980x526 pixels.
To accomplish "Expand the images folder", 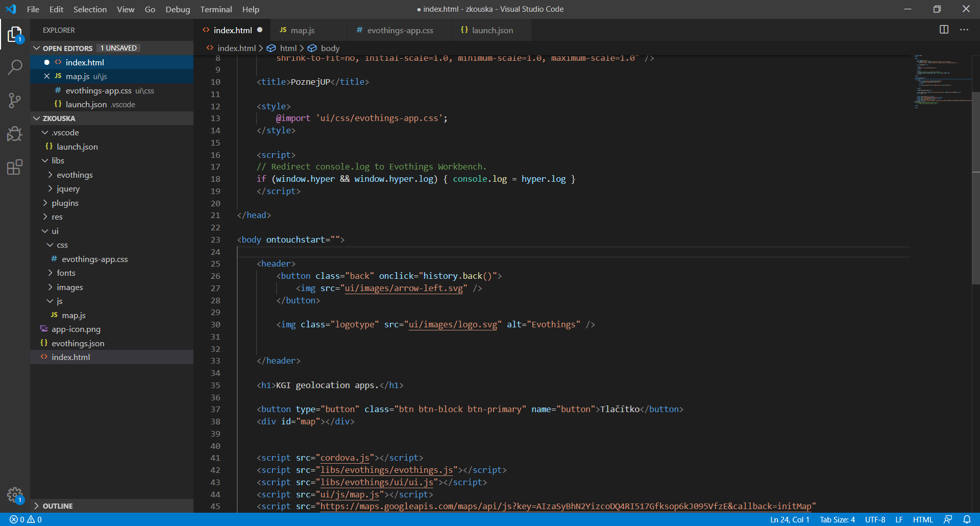I will 50,287.
